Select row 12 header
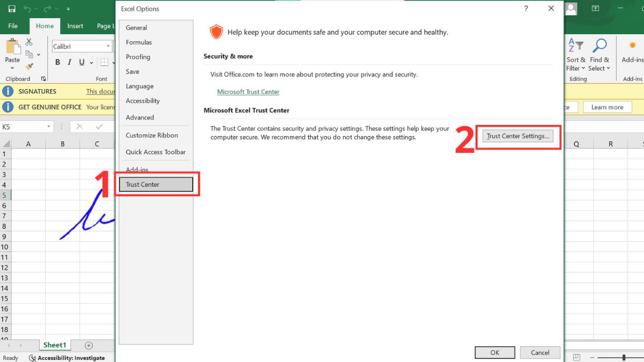 click(x=5, y=268)
